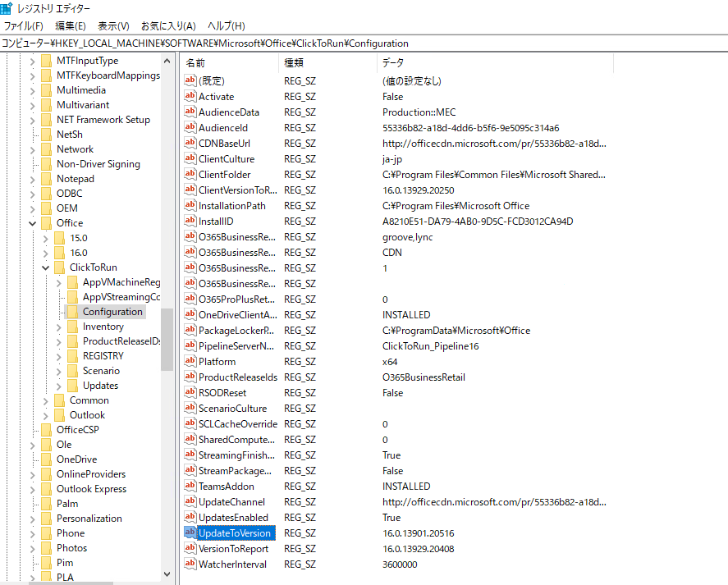This screenshot has width=728, height=585.
Task: Click the folder icon beside Notepad key
Action: [47, 179]
